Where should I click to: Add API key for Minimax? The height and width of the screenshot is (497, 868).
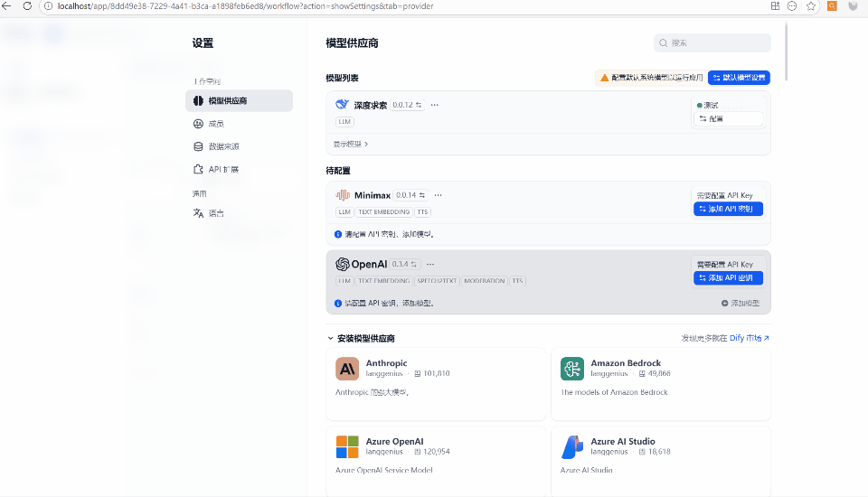tap(729, 209)
